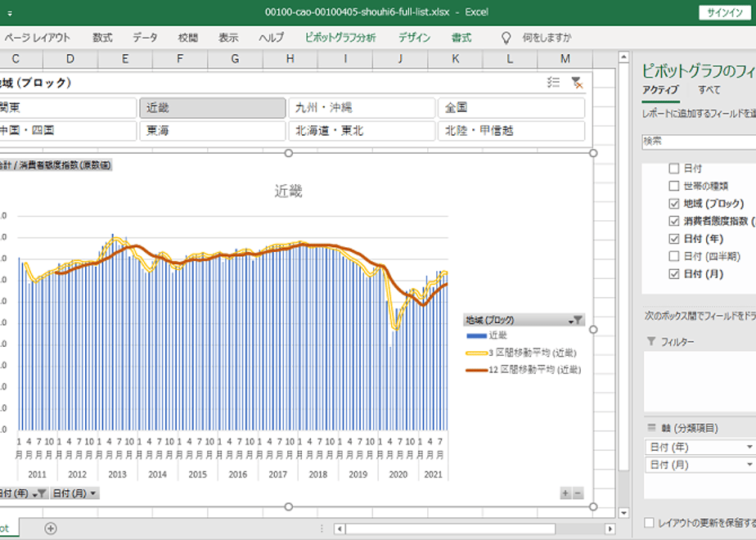Toggle the レイアウトの更新を保留する checkbox
The height and width of the screenshot is (540, 756).
(650, 523)
